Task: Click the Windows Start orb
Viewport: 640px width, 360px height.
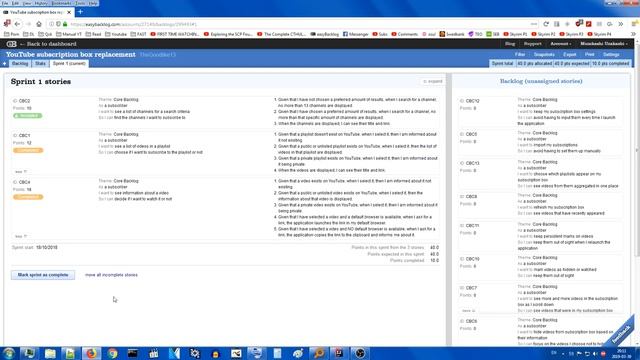Action: click(x=9, y=353)
